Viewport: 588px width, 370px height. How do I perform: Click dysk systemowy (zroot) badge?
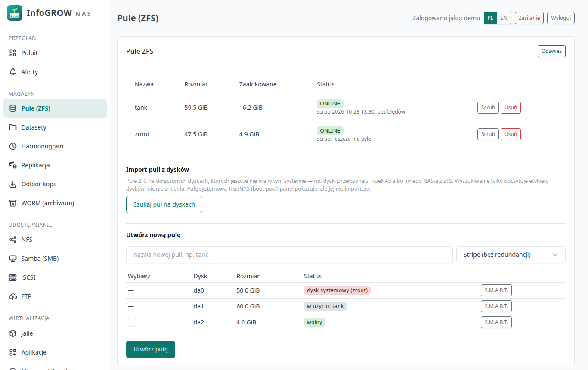click(337, 290)
